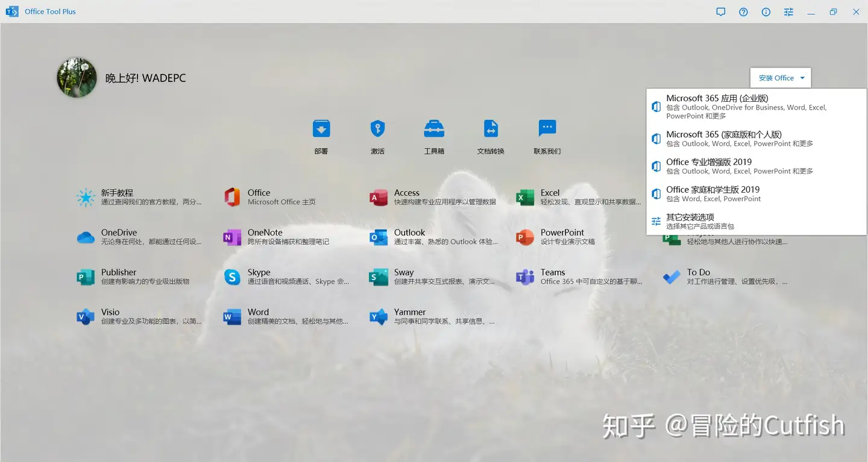Open the Deploy (部署) icon
Screen dimensions: 868x462
321,129
